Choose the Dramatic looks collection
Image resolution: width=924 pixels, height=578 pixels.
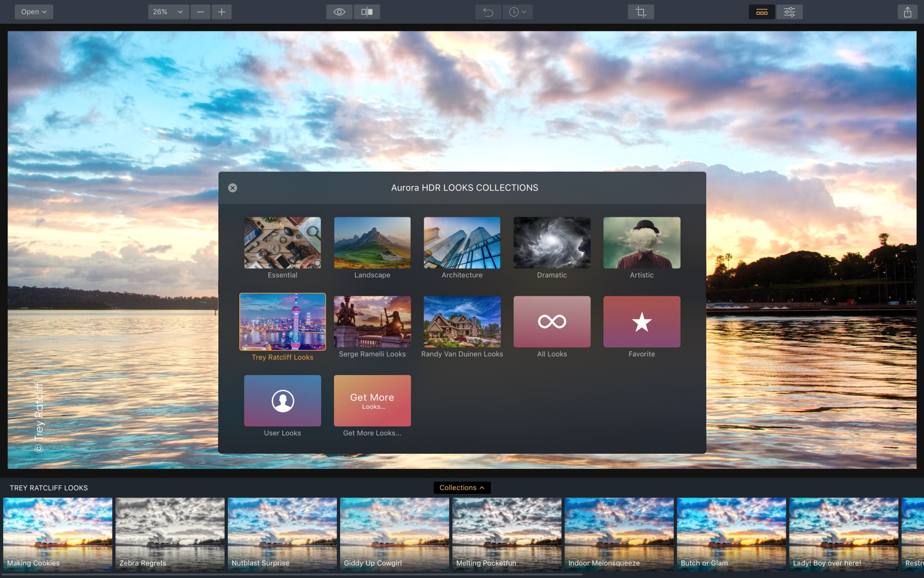pyautogui.click(x=552, y=243)
